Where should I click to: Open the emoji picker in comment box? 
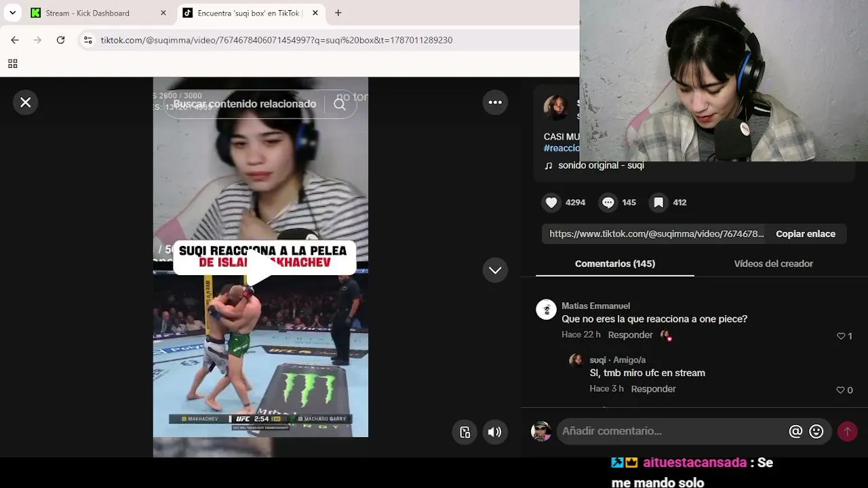point(816,432)
